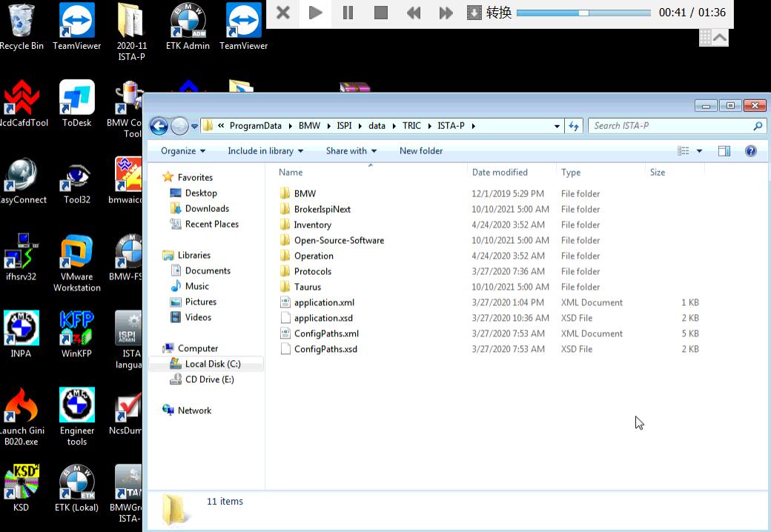The height and width of the screenshot is (532, 771).
Task: Select CD Drive (E:) in navigation pane
Action: pyautogui.click(x=202, y=379)
